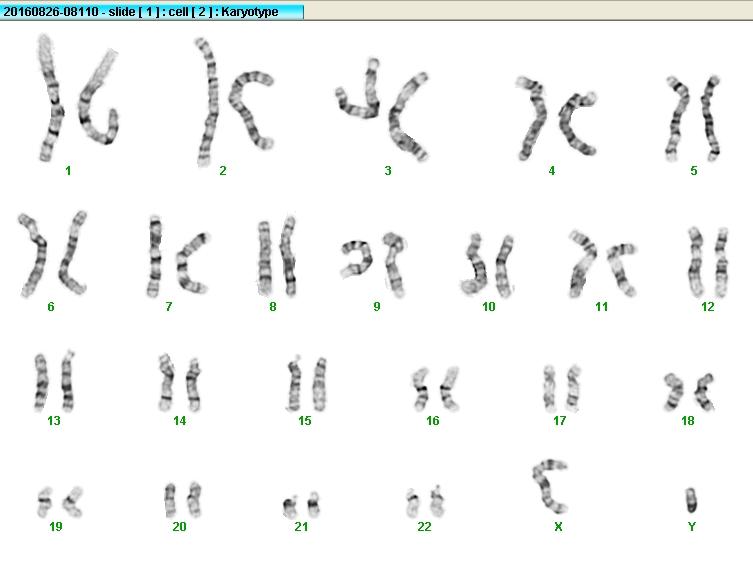Click the green label "11"
Image resolution: width=753 pixels, height=579 pixels.
602,306
